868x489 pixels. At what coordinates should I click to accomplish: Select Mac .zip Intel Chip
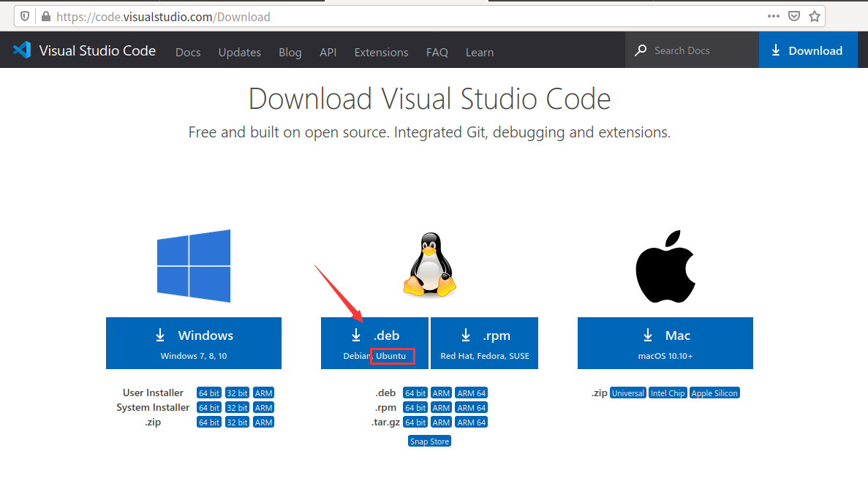pyautogui.click(x=668, y=393)
